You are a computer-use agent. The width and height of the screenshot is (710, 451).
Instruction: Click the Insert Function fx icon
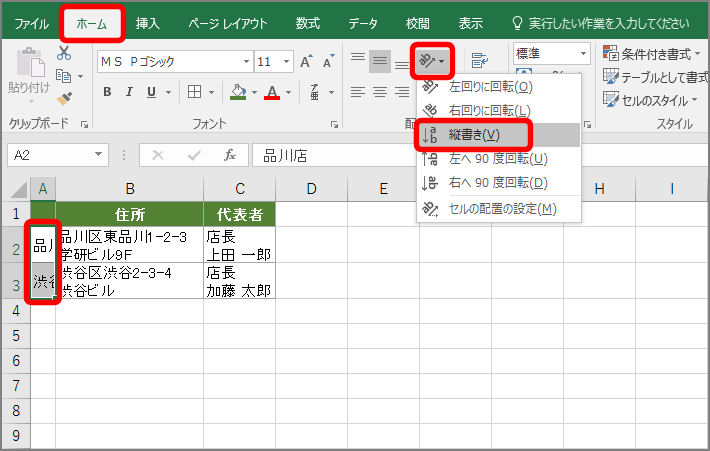tap(230, 155)
